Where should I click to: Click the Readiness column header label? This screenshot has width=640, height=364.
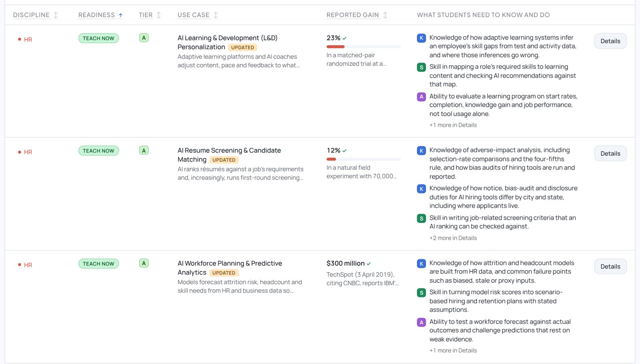[x=96, y=15]
